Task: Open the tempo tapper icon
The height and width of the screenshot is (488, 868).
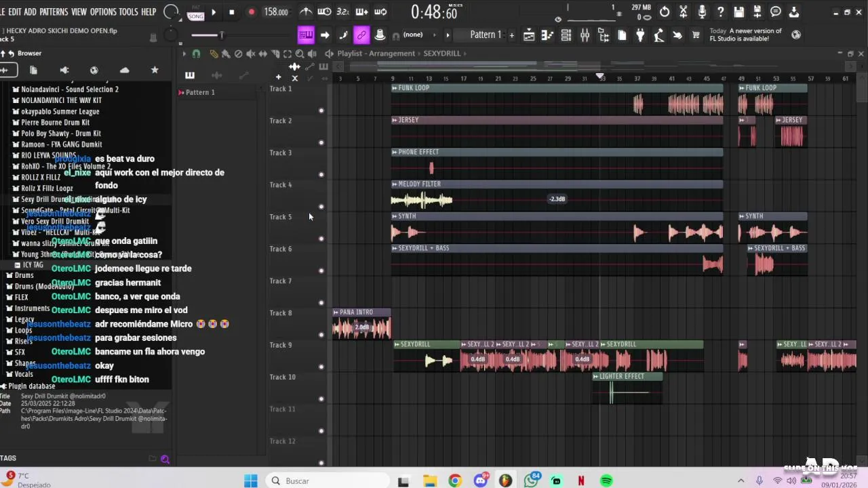Action: pyautogui.click(x=658, y=35)
